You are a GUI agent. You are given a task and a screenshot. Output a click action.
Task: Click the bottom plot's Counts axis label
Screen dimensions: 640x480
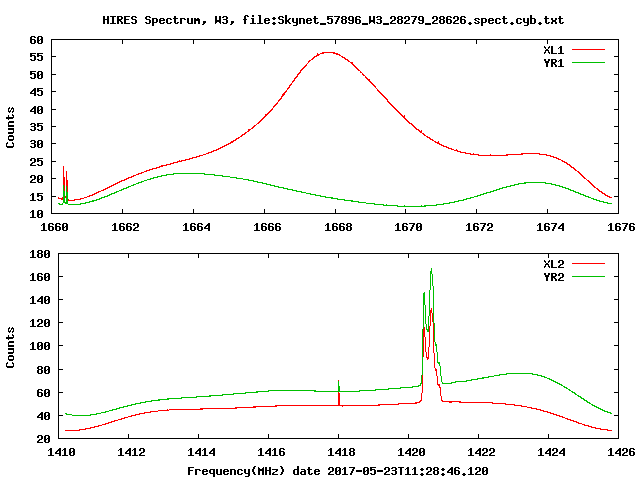pyautogui.click(x=10, y=347)
